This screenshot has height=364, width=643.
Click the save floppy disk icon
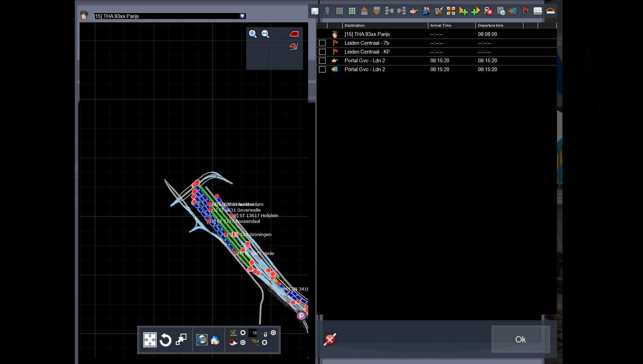click(315, 11)
